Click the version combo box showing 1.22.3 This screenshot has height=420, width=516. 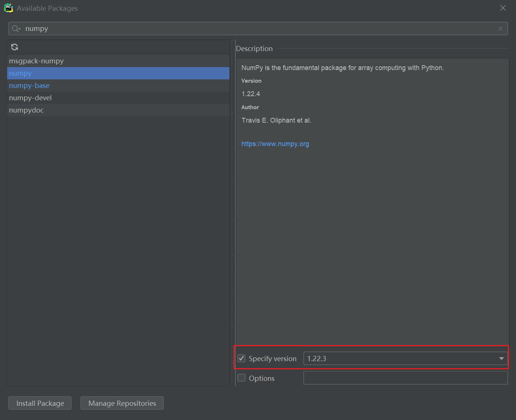[405, 359]
